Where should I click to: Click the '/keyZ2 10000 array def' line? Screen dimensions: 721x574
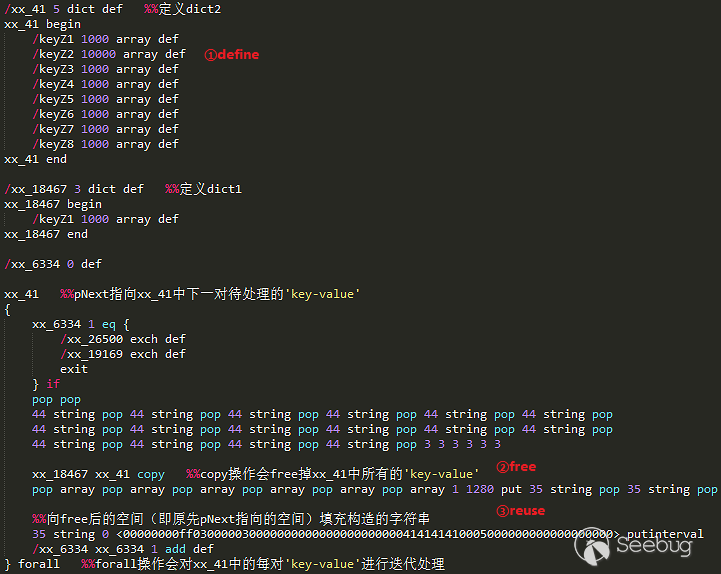tap(109, 54)
